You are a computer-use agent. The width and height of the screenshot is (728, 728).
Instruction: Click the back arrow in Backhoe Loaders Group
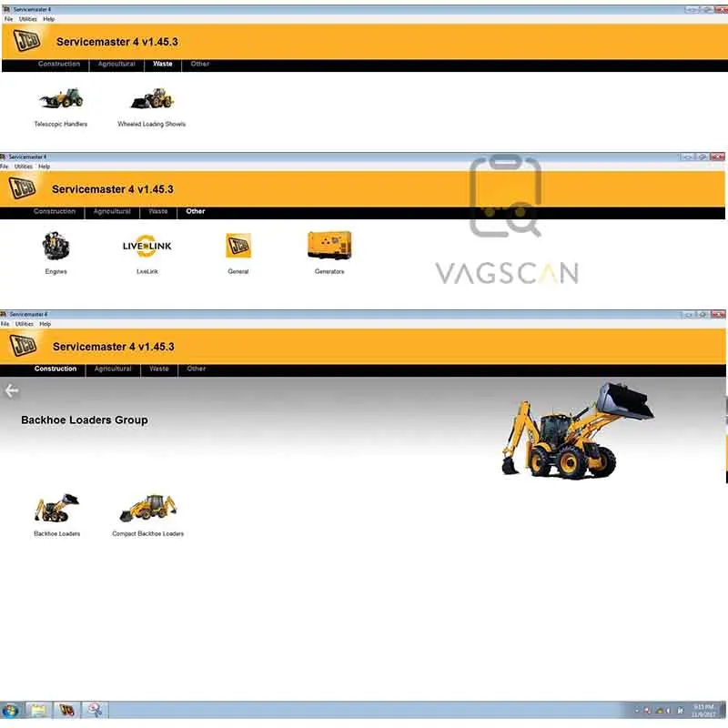coord(12,391)
